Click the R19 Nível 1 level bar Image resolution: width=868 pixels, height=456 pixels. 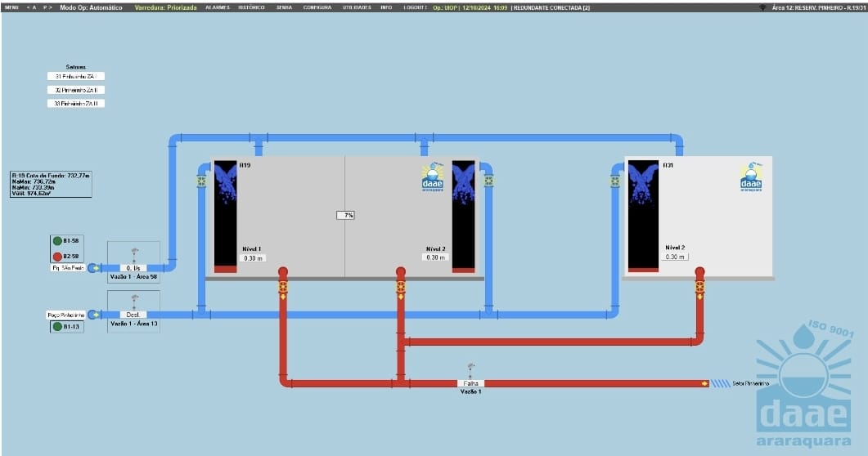tap(225, 217)
